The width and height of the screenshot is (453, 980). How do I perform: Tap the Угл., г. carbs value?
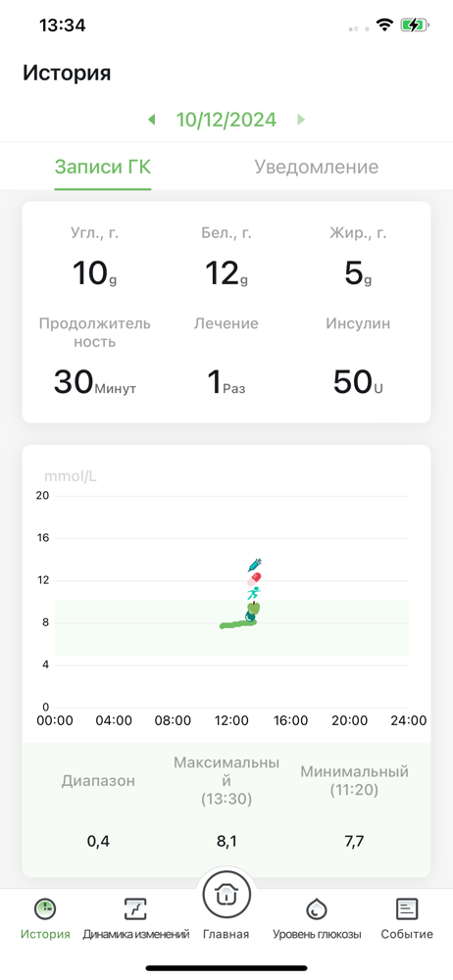point(94,273)
